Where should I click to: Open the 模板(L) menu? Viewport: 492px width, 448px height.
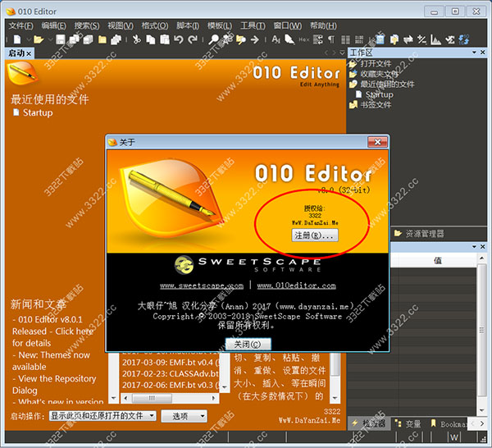[220, 25]
